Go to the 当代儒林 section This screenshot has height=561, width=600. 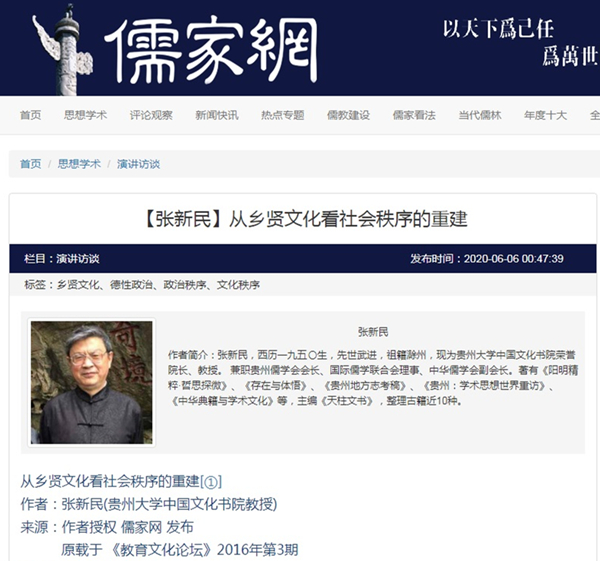(480, 115)
